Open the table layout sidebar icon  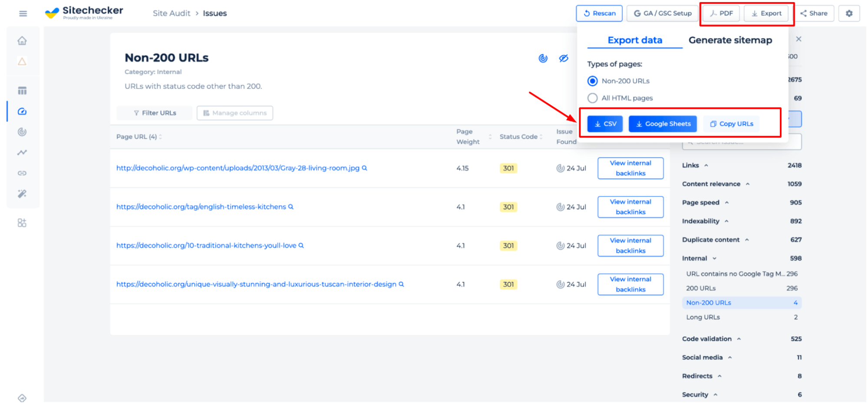(x=22, y=91)
